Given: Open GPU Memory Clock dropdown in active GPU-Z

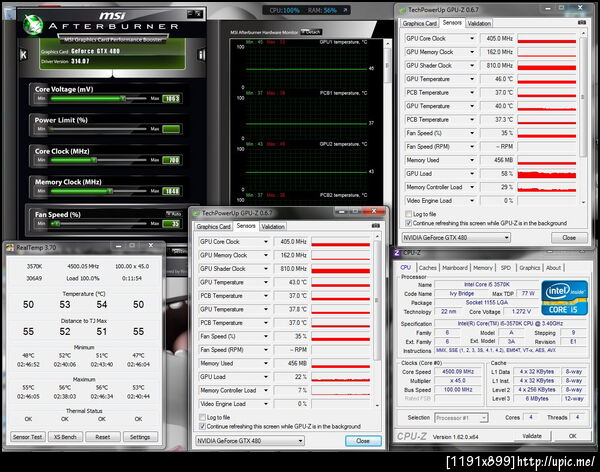Looking at the screenshot, I should click(266, 255).
